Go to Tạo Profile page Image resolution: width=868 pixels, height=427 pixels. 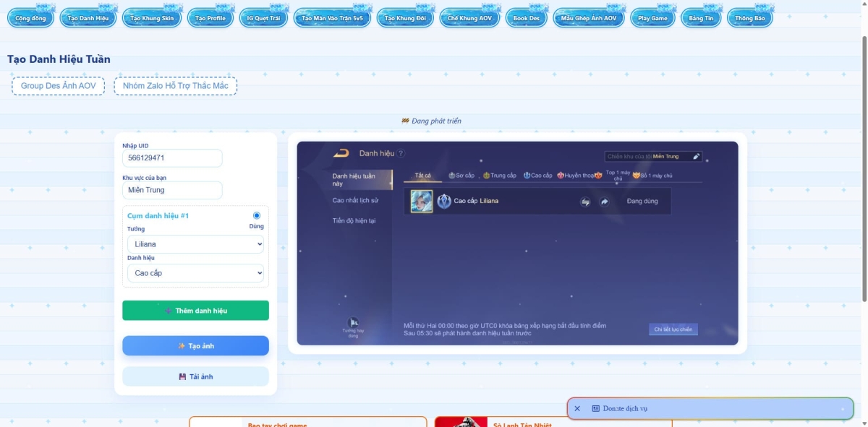coord(210,18)
